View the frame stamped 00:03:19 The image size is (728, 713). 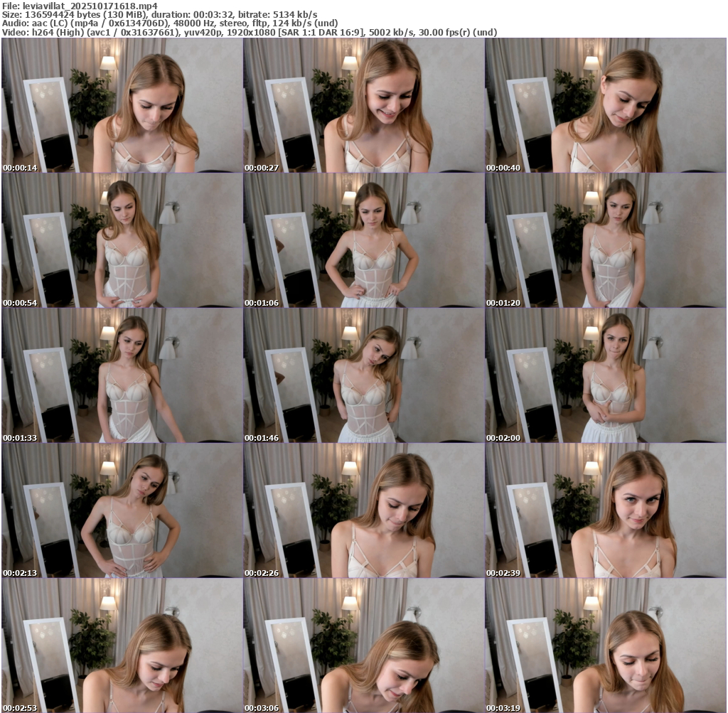coord(606,645)
